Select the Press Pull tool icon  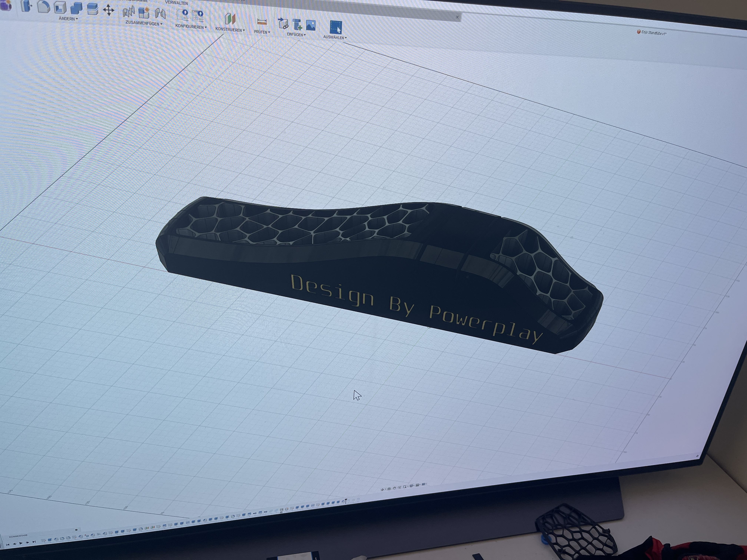[x=26, y=6]
